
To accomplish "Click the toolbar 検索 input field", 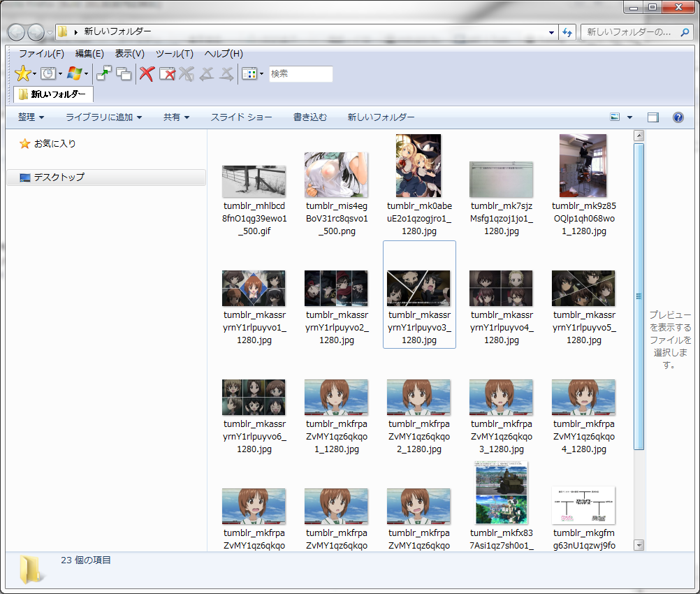I will pos(301,73).
